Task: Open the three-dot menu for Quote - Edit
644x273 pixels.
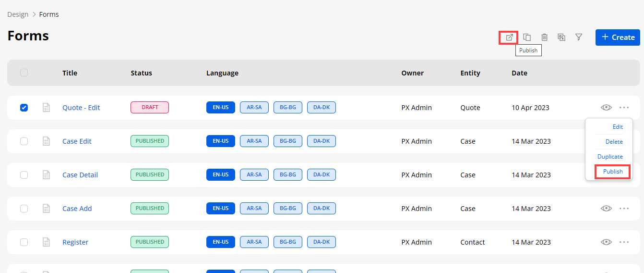Action: pyautogui.click(x=624, y=108)
